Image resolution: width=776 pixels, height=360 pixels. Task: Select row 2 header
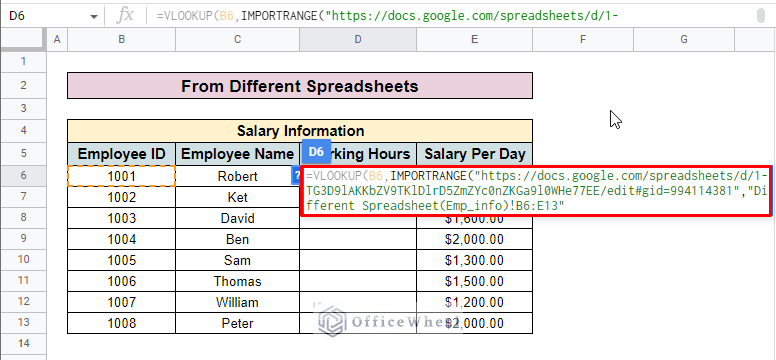coord(23,86)
